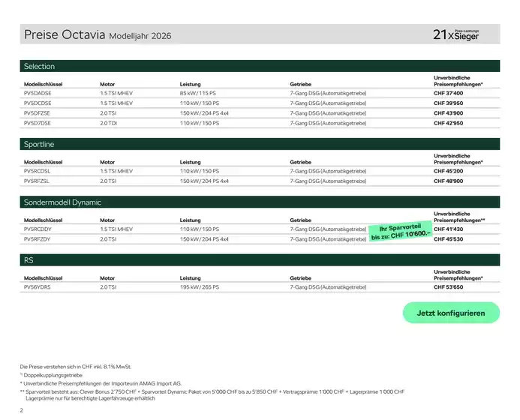Click Leistung header in Sportline table
Image resolution: width=520 pixels, height=420 pixels.
(x=191, y=162)
